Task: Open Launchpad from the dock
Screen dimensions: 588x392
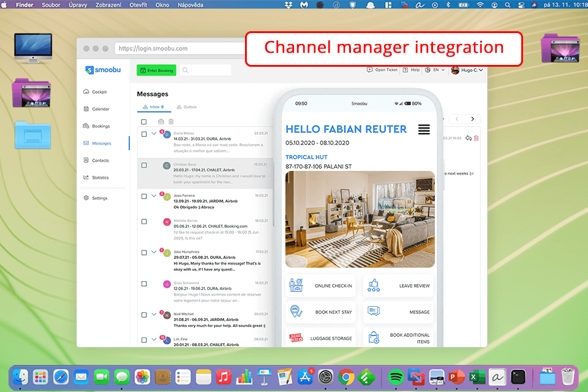Action: pos(40,377)
